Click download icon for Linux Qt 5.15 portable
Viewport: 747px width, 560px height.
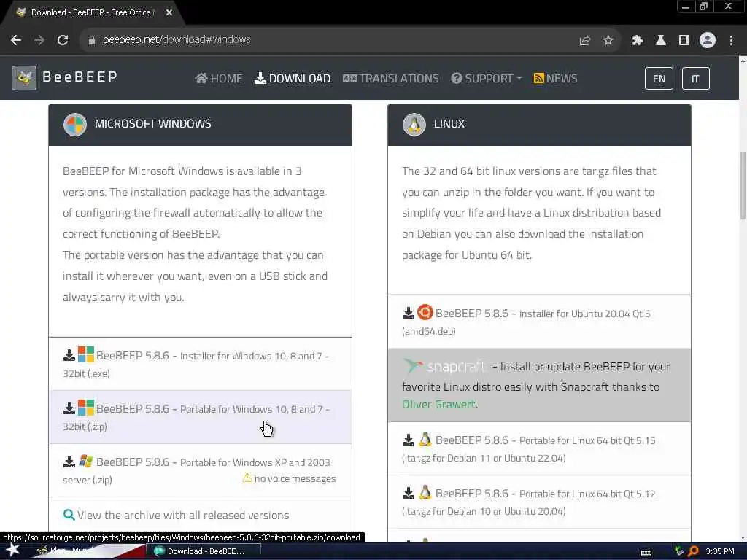coord(409,440)
